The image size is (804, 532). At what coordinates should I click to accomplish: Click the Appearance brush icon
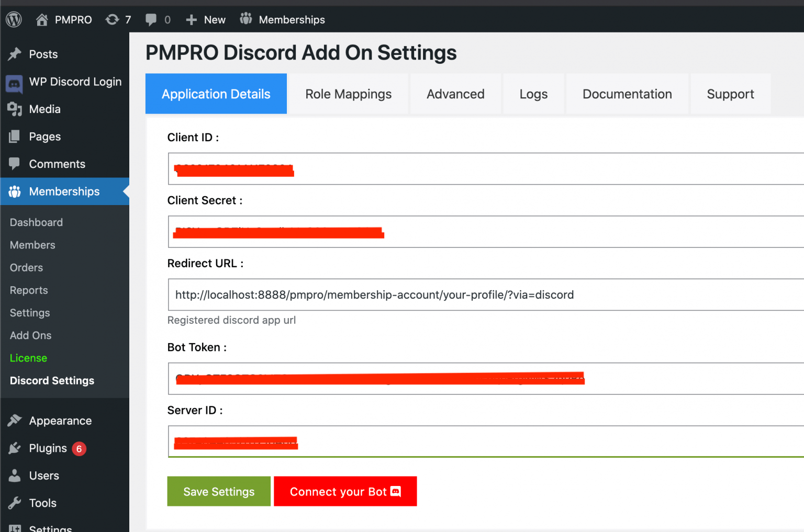(15, 420)
